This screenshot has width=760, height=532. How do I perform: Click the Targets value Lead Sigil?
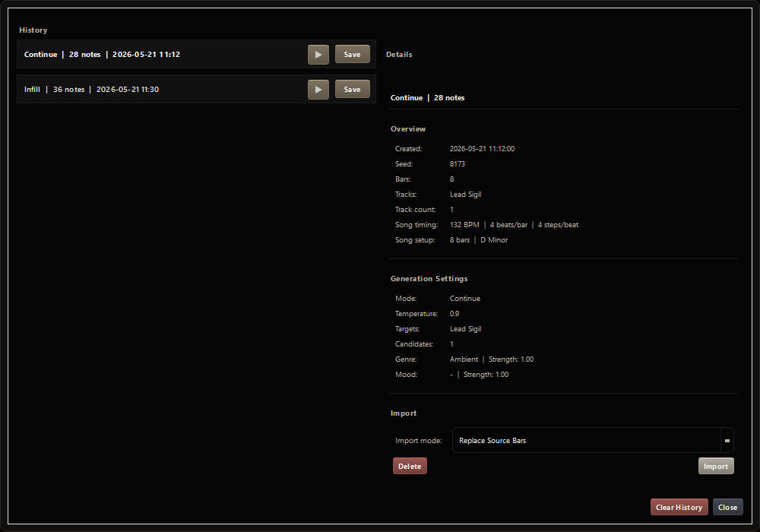click(465, 329)
